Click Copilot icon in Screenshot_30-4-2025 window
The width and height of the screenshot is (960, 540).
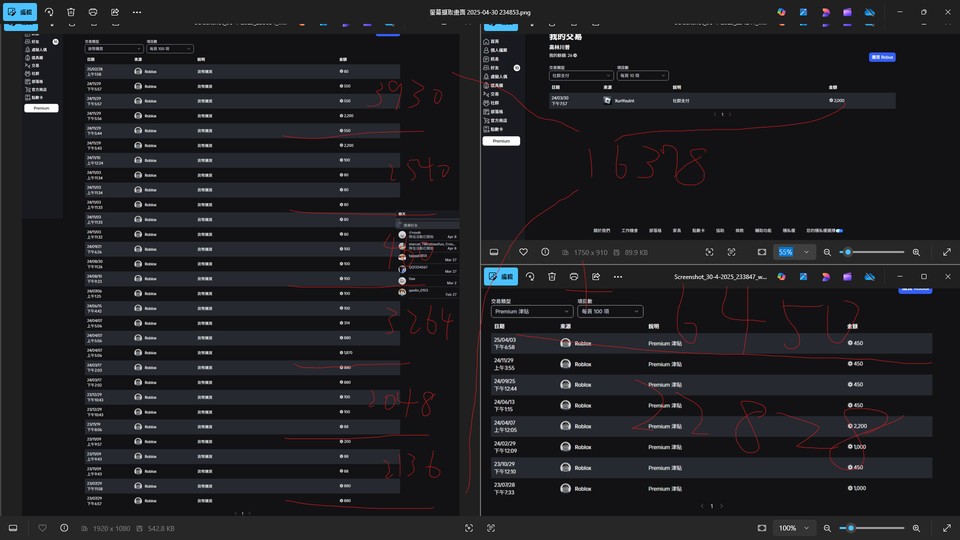(x=781, y=277)
